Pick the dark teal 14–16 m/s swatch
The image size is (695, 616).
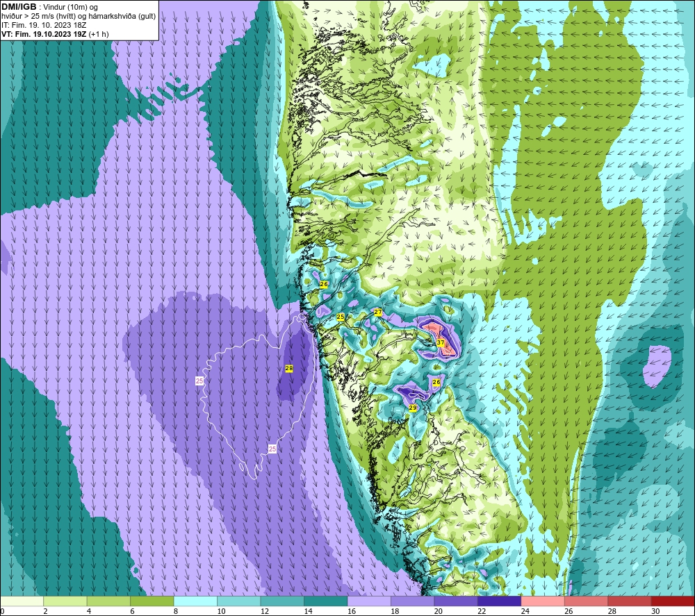326,601
